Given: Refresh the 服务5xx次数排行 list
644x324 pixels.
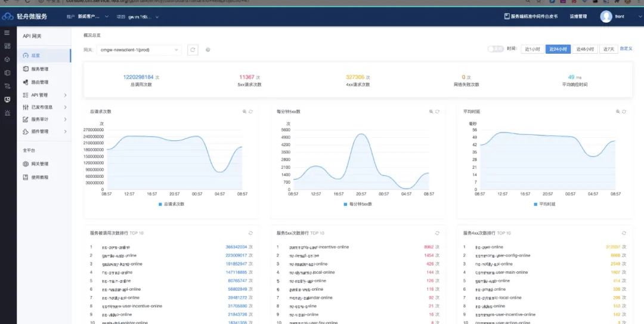Looking at the screenshot, I should 436,233.
